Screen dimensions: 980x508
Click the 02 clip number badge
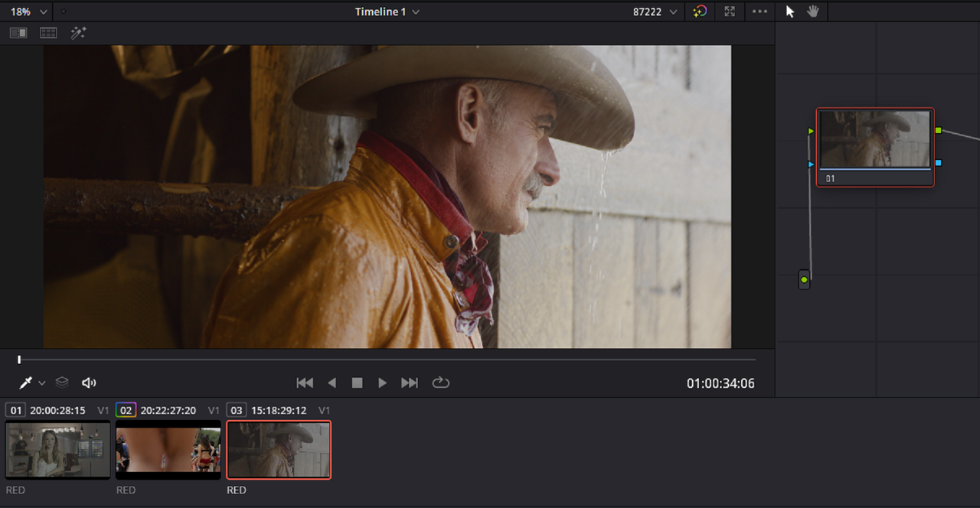[x=126, y=410]
